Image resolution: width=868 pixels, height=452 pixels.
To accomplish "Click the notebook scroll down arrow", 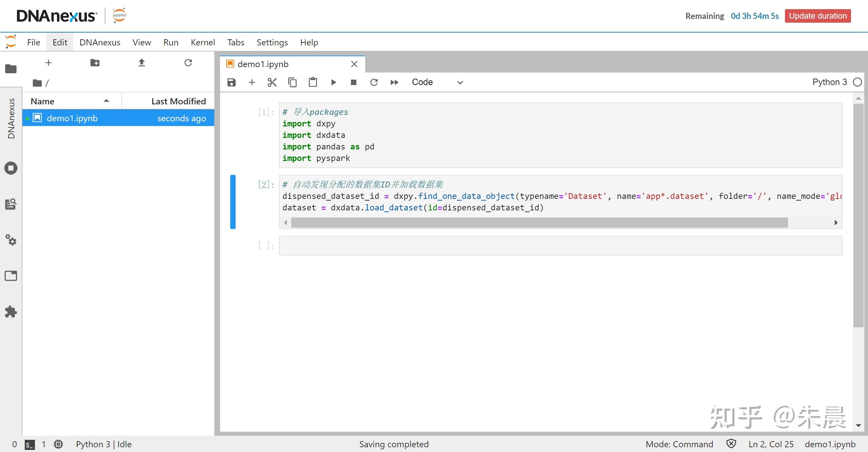I will coord(859,425).
